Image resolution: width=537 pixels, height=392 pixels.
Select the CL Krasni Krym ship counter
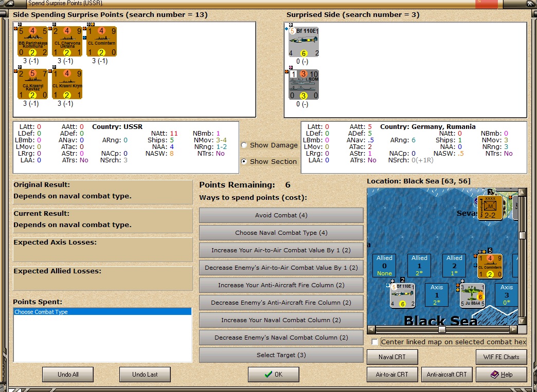[x=67, y=84]
